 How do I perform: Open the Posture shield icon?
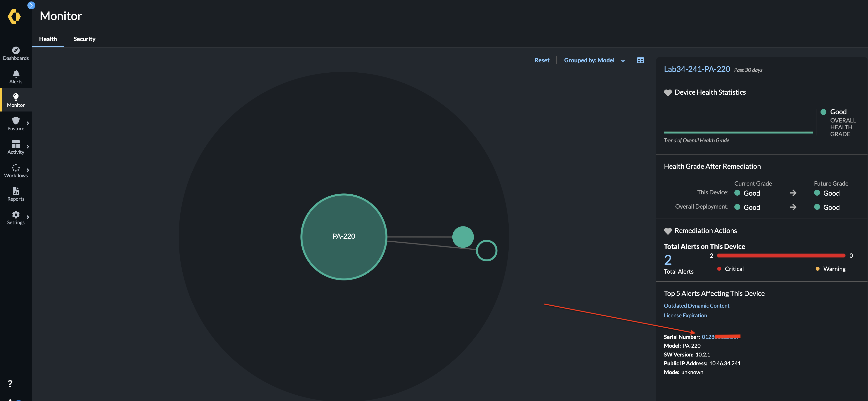(x=16, y=121)
